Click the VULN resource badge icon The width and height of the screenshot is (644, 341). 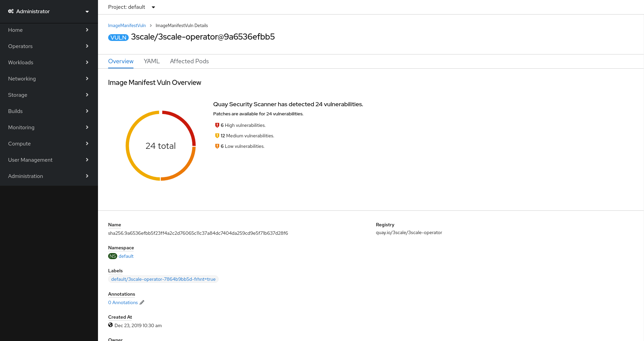(x=118, y=38)
